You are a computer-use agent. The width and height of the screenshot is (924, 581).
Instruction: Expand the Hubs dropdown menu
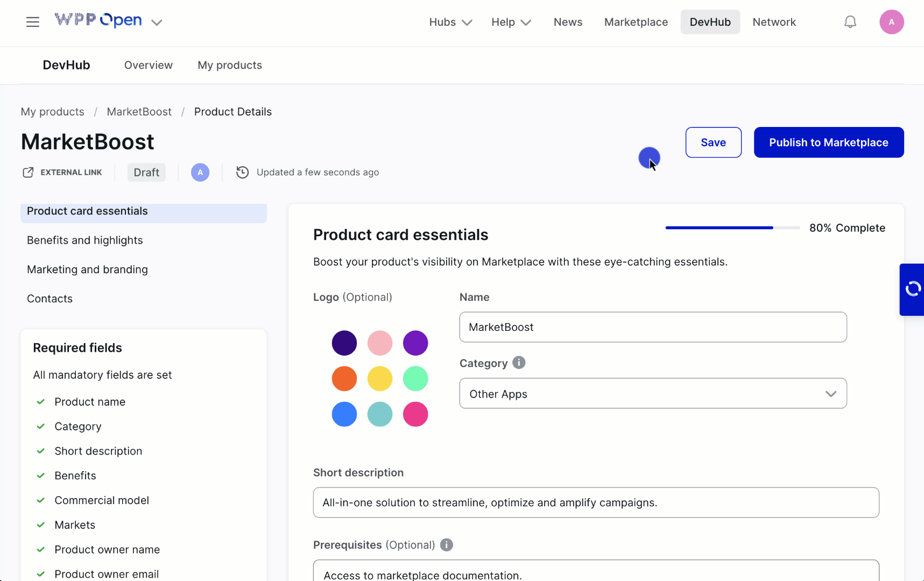coord(450,22)
